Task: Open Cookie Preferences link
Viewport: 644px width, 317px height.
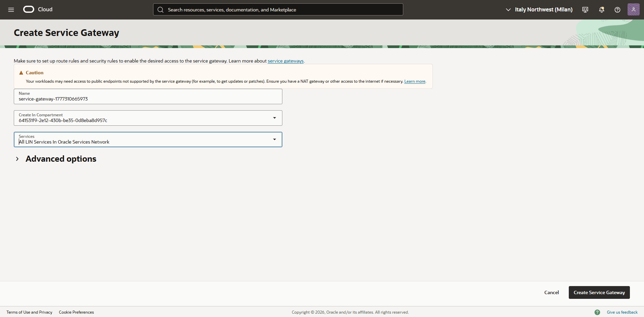Action: [x=76, y=312]
